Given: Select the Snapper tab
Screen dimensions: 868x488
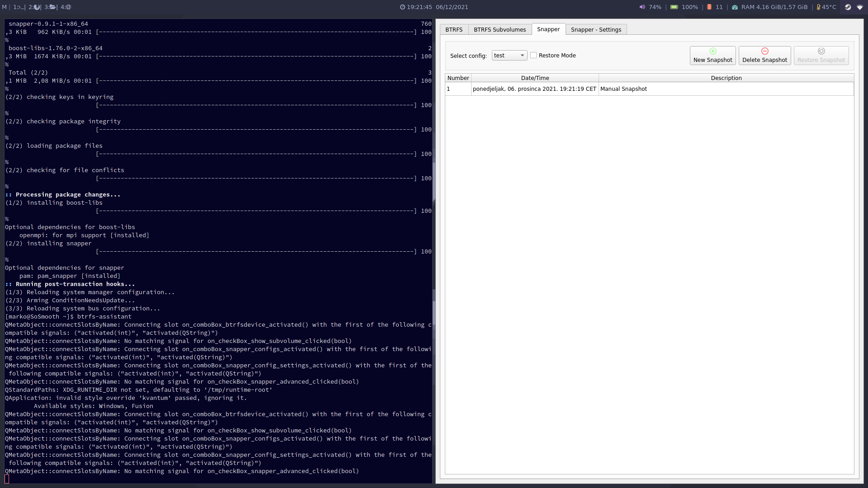Looking at the screenshot, I should pyautogui.click(x=548, y=29).
